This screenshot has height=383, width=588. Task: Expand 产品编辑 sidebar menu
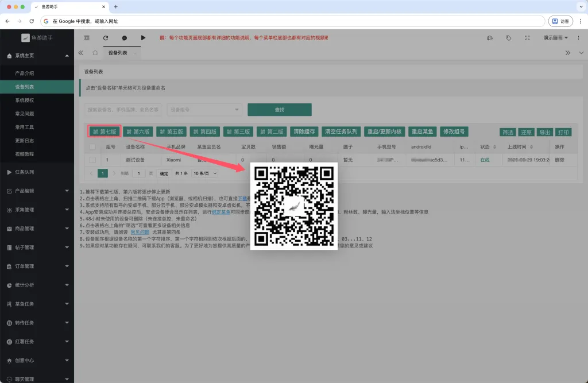tap(37, 191)
